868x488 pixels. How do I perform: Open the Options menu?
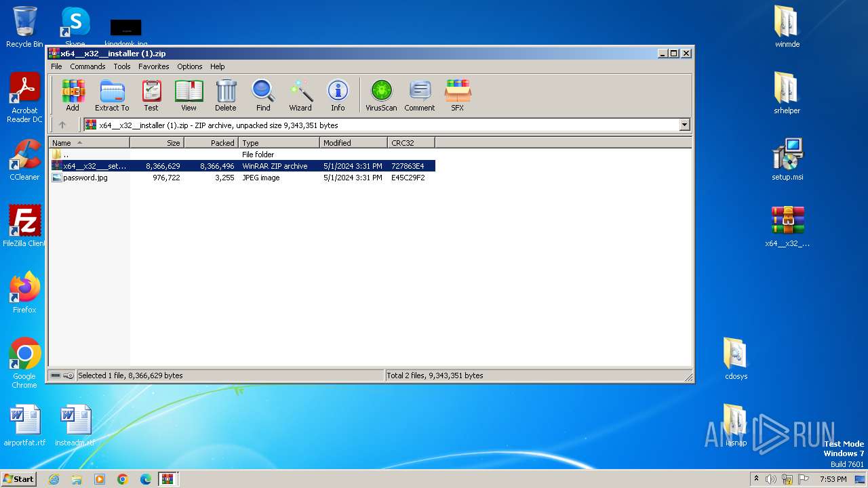pos(190,66)
